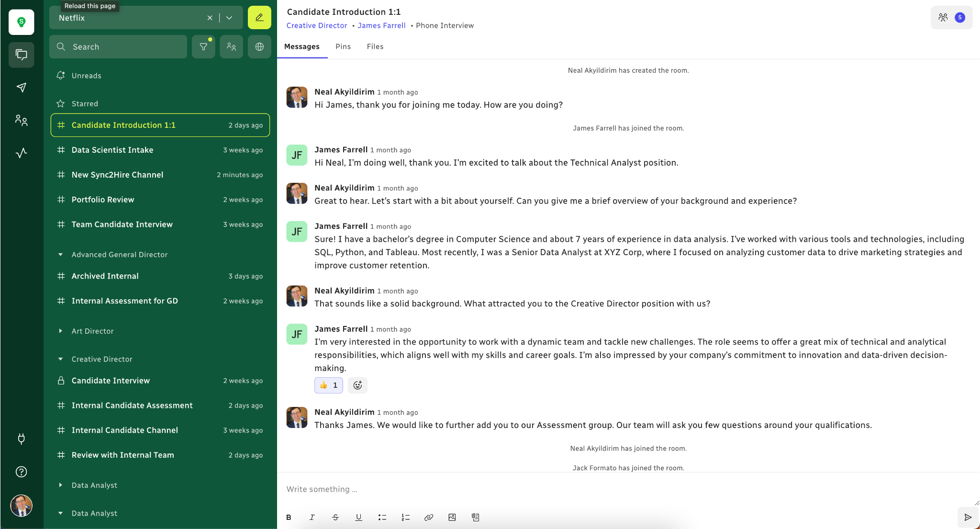980x529 pixels.
Task: Open the paper plane icon in left rail
Action: pyautogui.click(x=22, y=87)
